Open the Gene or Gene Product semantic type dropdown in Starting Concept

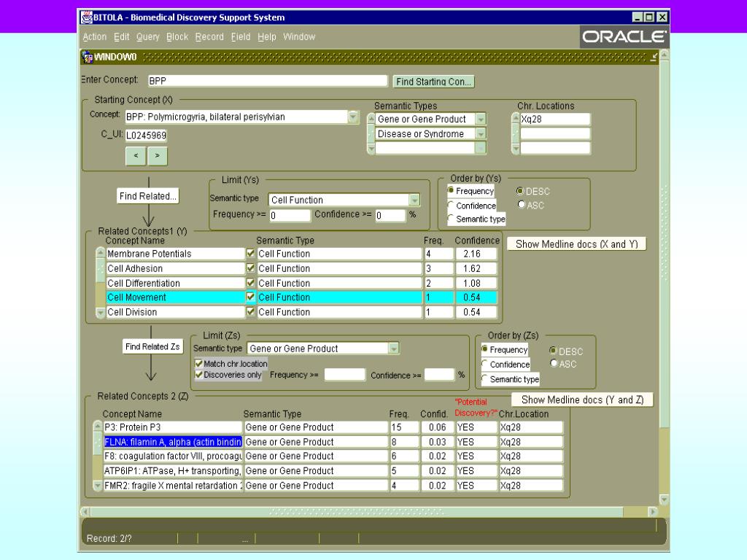pyautogui.click(x=481, y=119)
